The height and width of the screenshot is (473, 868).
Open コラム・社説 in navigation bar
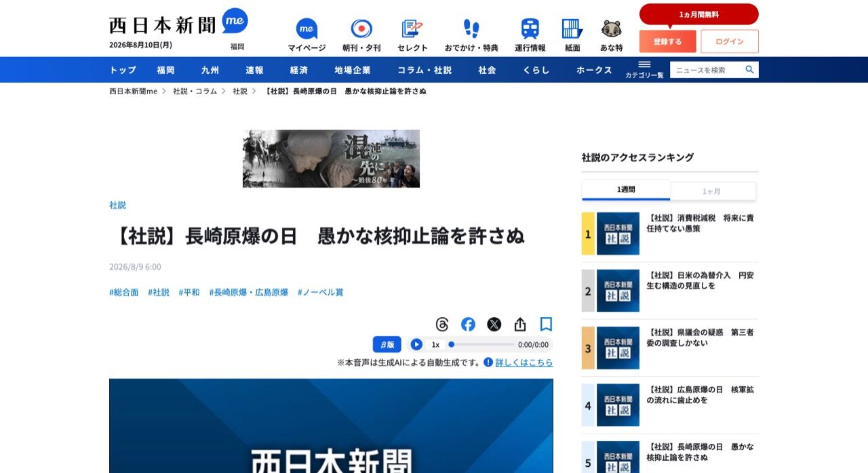pyautogui.click(x=425, y=70)
